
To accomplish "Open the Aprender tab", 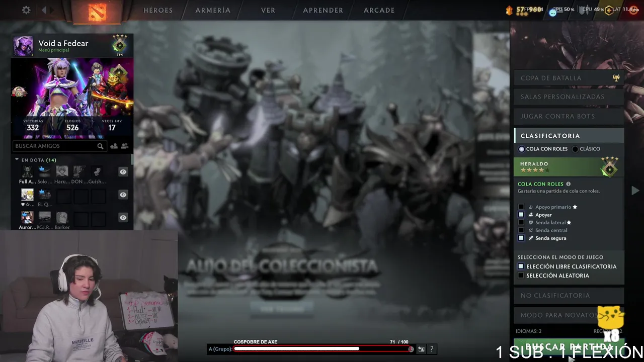I will tap(323, 10).
